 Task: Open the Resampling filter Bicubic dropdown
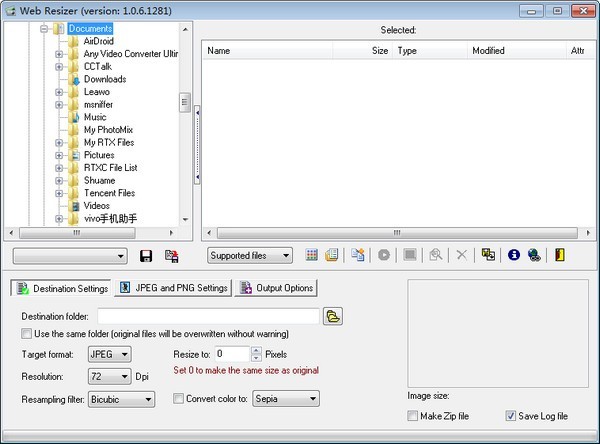[121, 400]
